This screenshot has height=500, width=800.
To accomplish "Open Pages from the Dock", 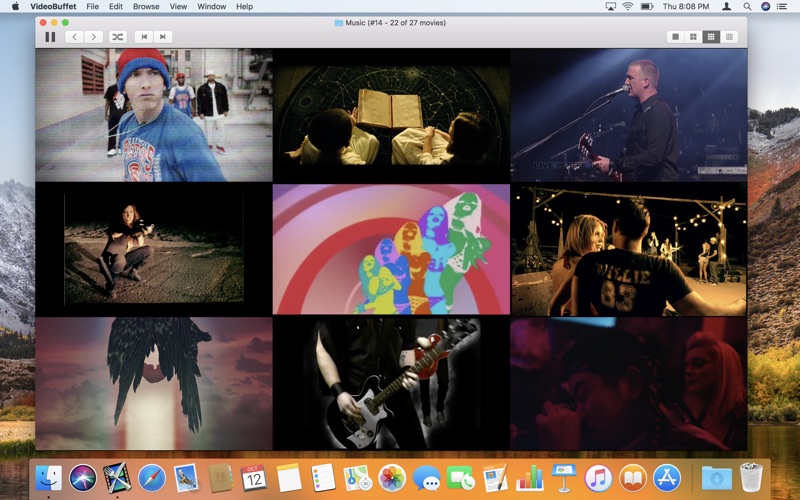I will point(495,478).
